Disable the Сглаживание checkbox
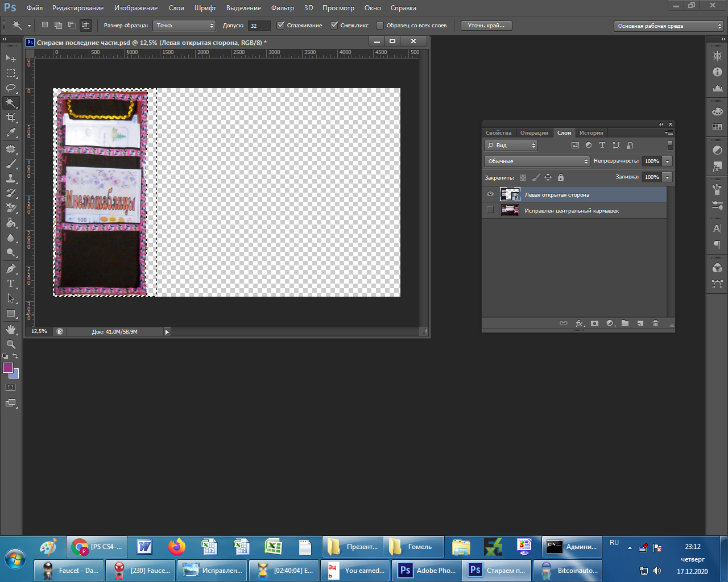The image size is (728, 582). coord(281,26)
